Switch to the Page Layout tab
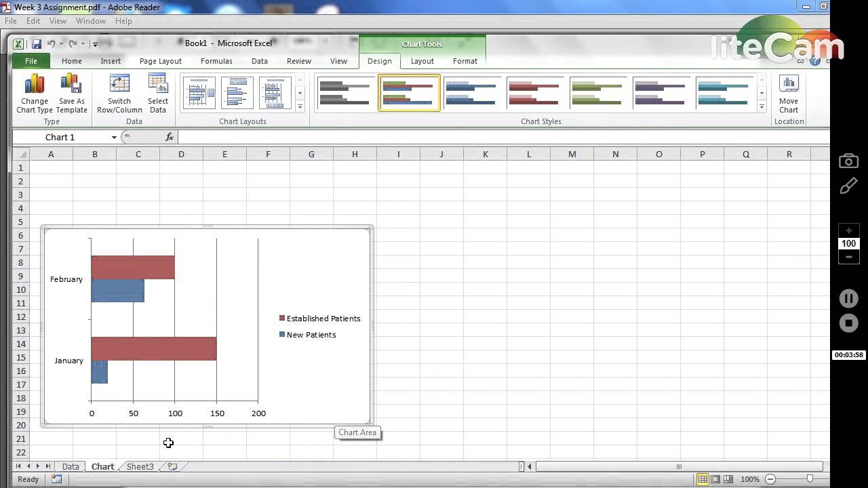868x488 pixels. tap(161, 61)
